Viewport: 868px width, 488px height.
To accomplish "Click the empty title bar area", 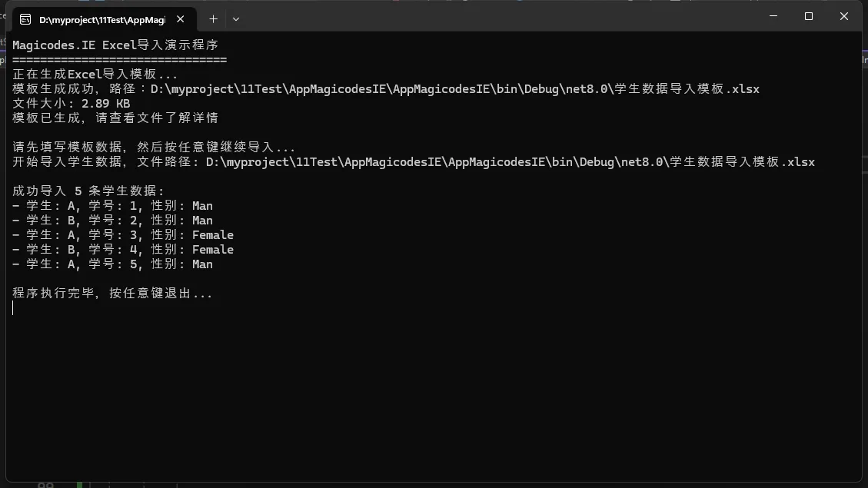I will click(x=500, y=17).
